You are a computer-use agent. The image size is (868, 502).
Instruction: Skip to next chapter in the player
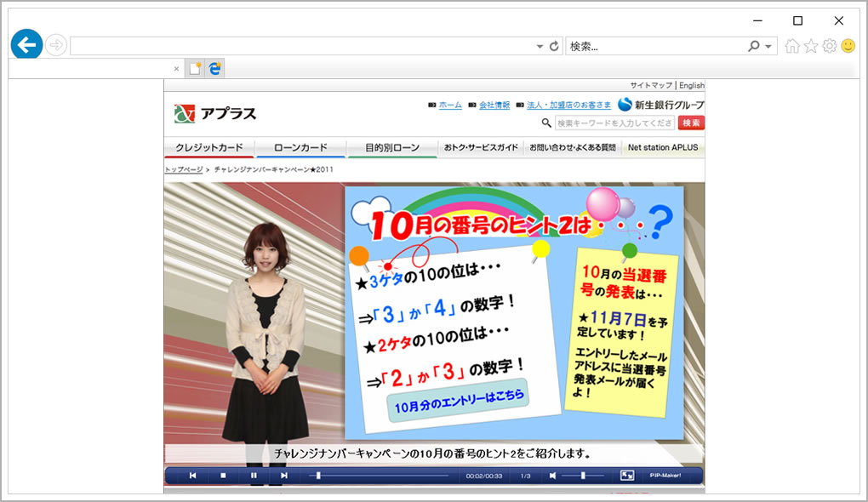tap(284, 476)
